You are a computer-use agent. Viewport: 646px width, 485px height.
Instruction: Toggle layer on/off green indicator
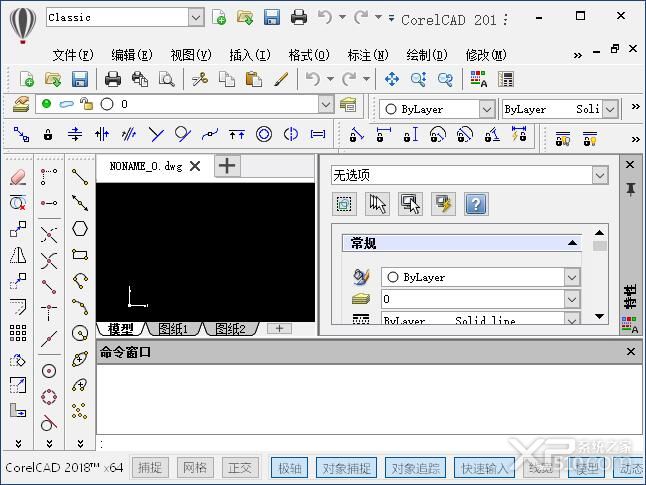[47, 103]
